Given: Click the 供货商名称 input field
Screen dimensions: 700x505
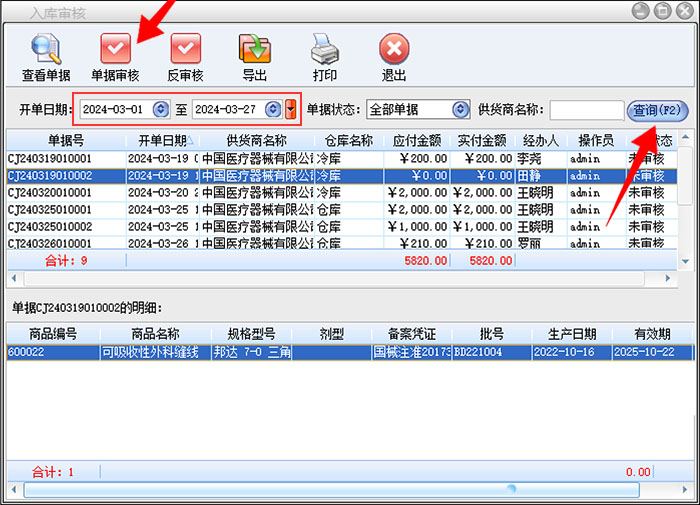Looking at the screenshot, I should pos(586,109).
